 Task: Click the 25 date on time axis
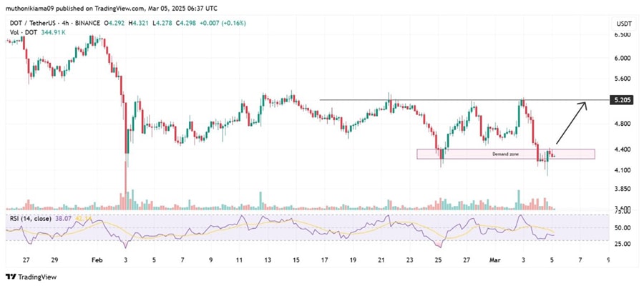(438, 260)
